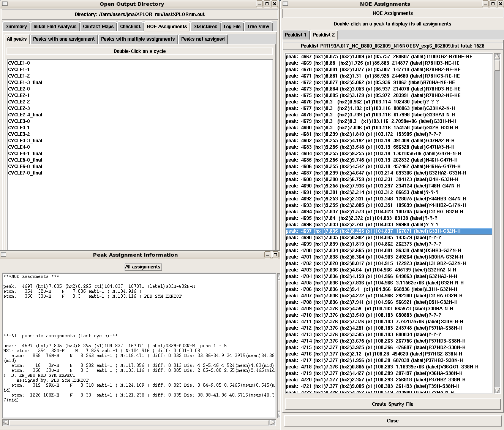This screenshot has height=430, width=504.
Task: Open window menu icon of Open Output Directory
Action: click(x=4, y=4)
